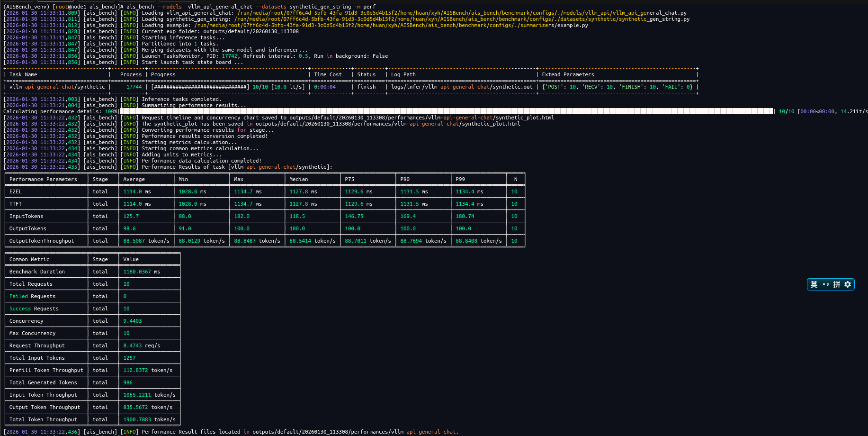This screenshot has width=868, height=436.
Task: Select the "Failed Requests" metric label
Action: pyautogui.click(x=32, y=296)
